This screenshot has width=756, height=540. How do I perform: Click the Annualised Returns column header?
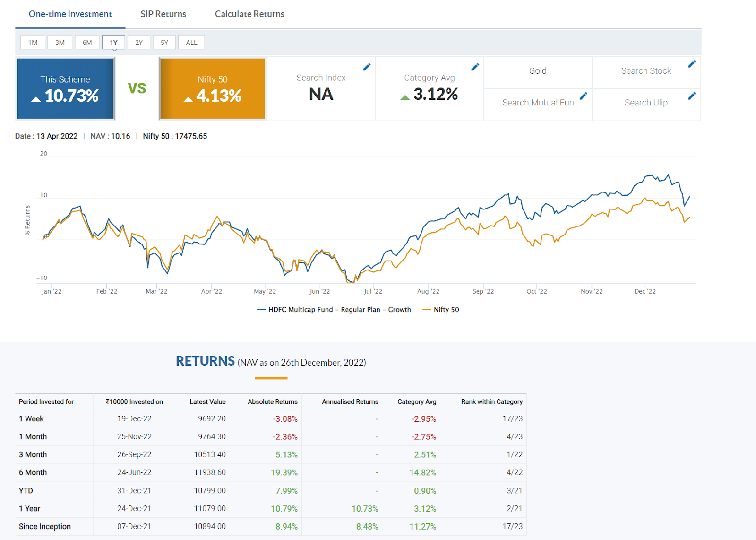point(350,402)
